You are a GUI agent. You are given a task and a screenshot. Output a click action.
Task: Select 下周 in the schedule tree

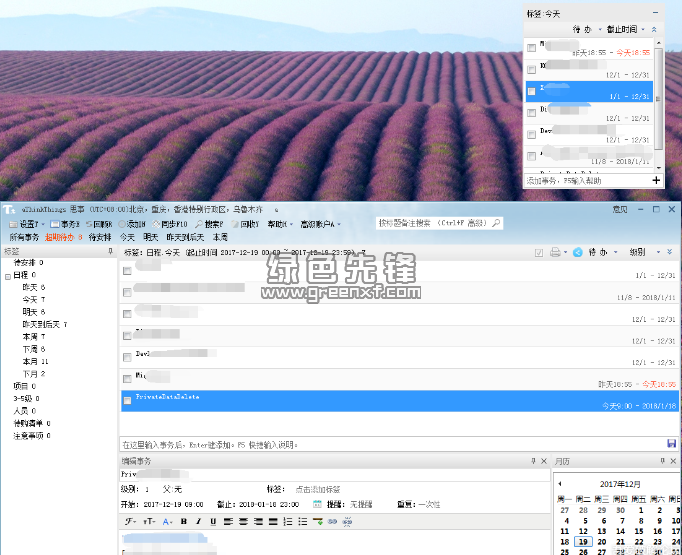click(33, 349)
